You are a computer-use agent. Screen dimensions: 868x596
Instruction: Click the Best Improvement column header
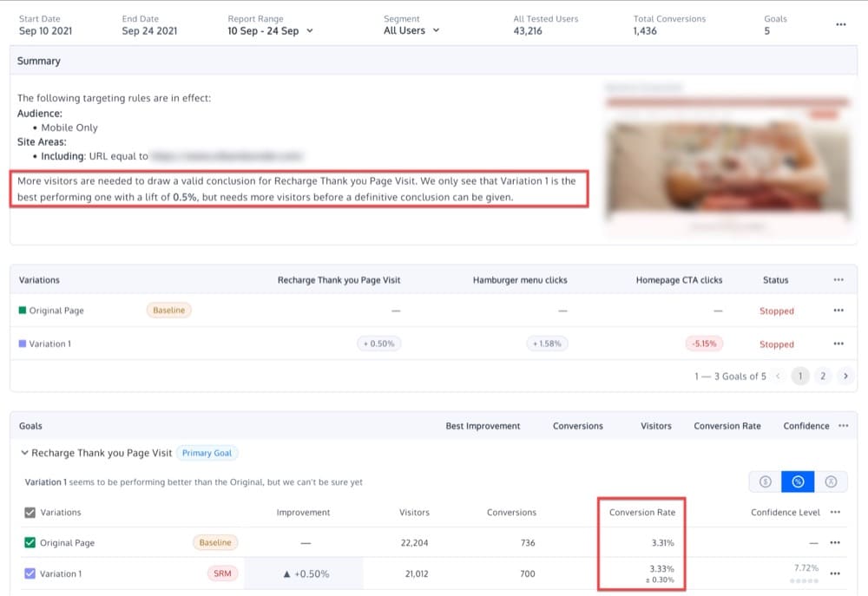point(483,426)
